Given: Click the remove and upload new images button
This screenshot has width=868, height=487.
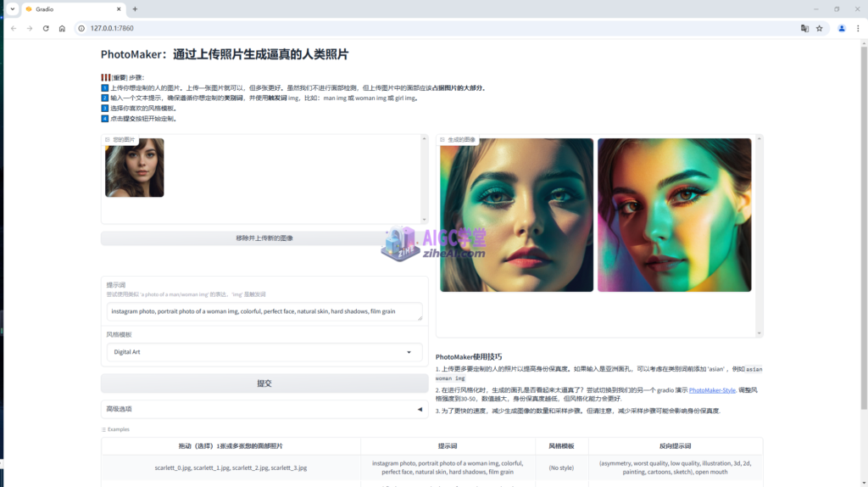Looking at the screenshot, I should tap(264, 238).
